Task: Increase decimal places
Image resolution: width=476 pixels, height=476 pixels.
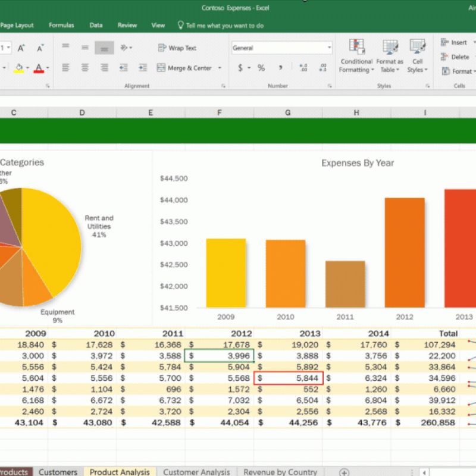Action: pyautogui.click(x=305, y=68)
